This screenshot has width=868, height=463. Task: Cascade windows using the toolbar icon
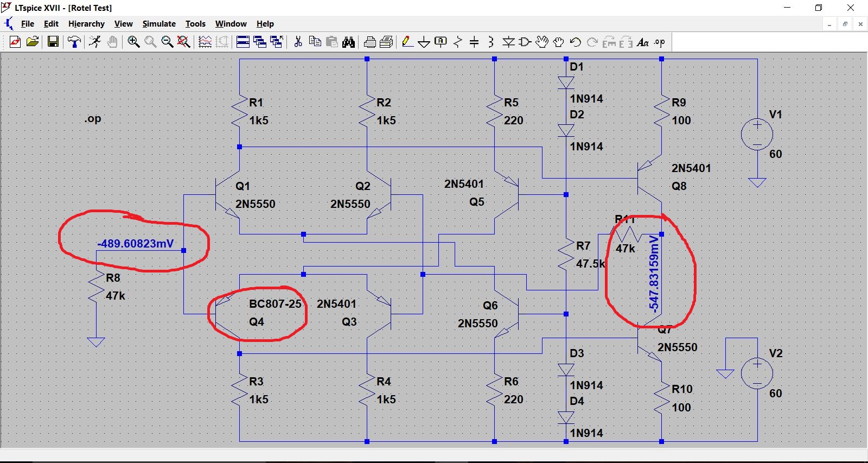click(260, 42)
